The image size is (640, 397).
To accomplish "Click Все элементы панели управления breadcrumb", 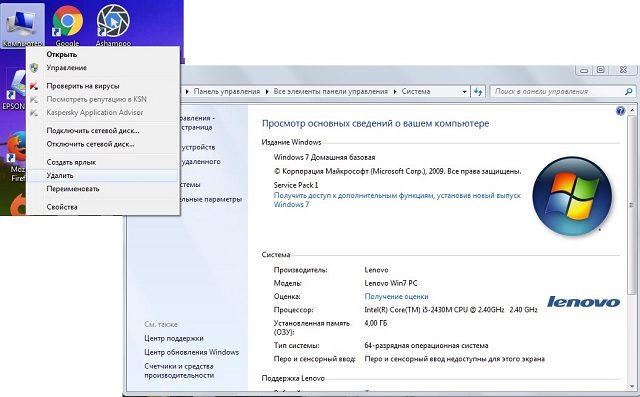I will [x=331, y=91].
